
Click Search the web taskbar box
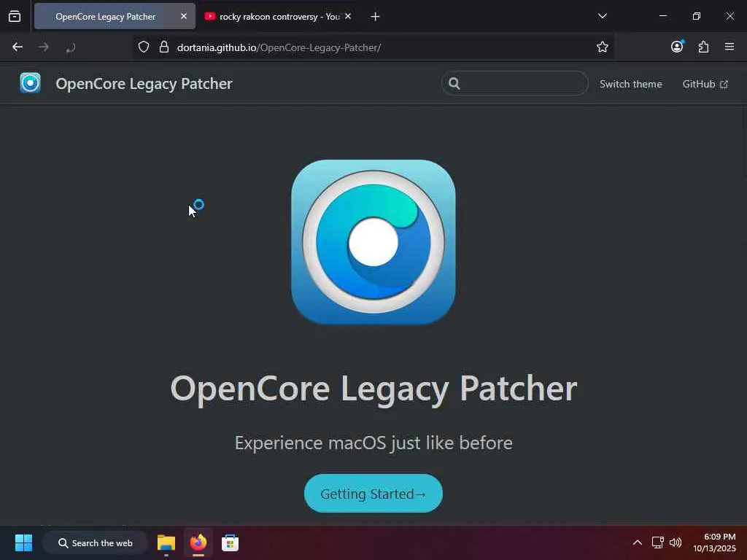96,542
